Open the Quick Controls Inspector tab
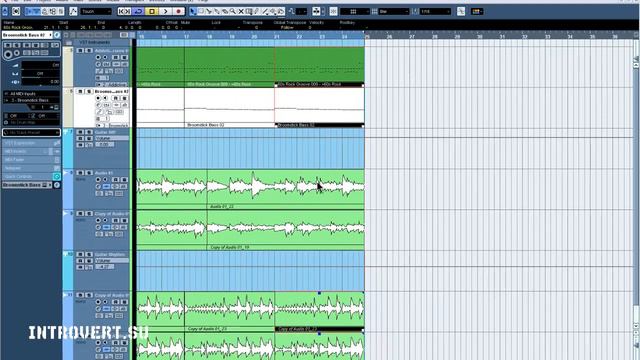640x360 pixels. tap(31, 176)
